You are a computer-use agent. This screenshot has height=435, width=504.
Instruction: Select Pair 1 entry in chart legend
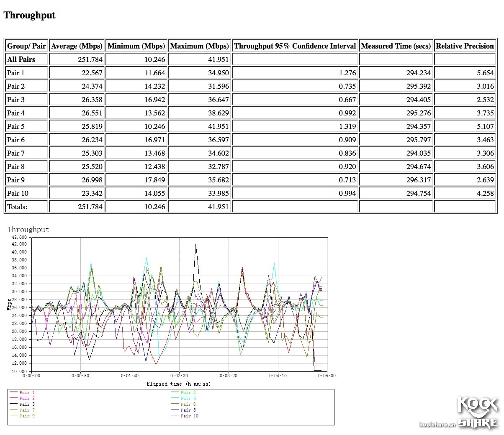27,393
